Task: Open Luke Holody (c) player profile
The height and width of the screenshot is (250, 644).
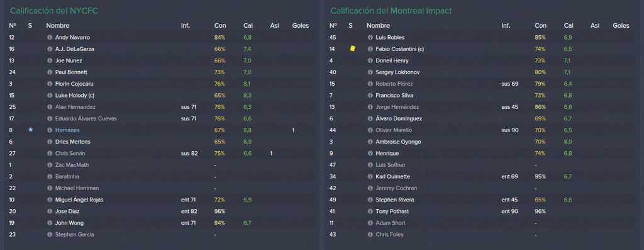Action: [x=75, y=95]
